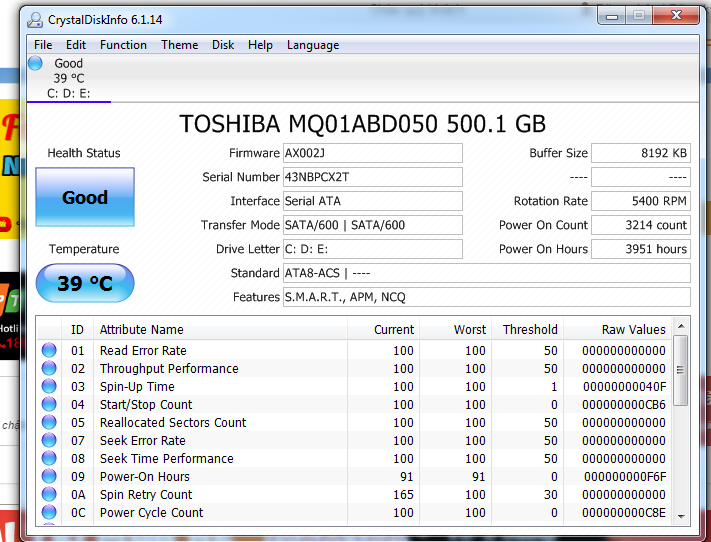The width and height of the screenshot is (711, 542).
Task: Open the Function menu
Action: [x=123, y=45]
